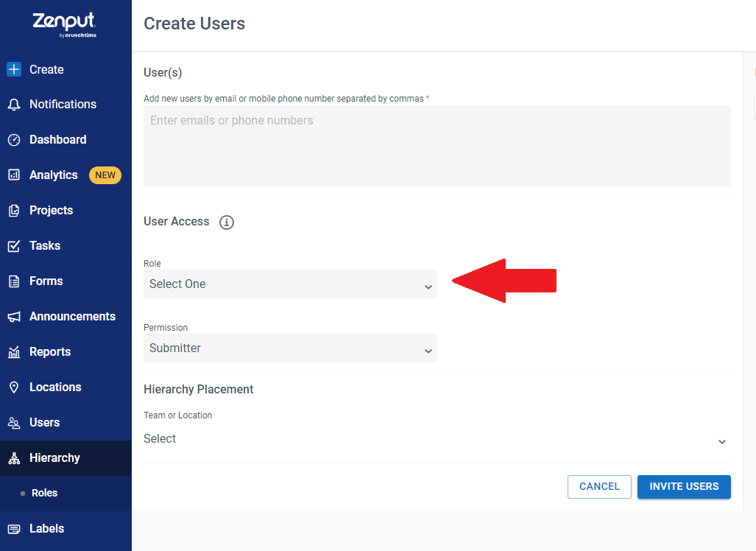Click the Team or Location chevron
The image size is (756, 551).
click(x=721, y=442)
